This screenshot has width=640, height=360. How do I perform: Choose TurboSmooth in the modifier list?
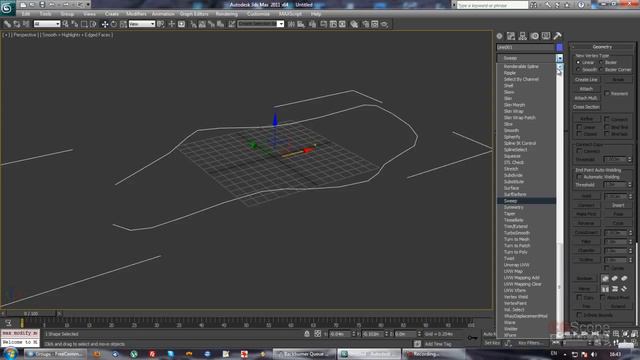pyautogui.click(x=526, y=233)
